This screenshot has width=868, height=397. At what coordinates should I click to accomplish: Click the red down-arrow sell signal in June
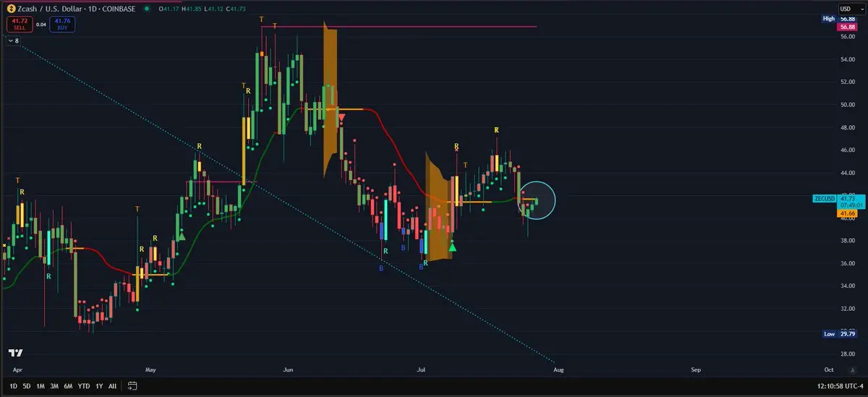click(x=341, y=116)
